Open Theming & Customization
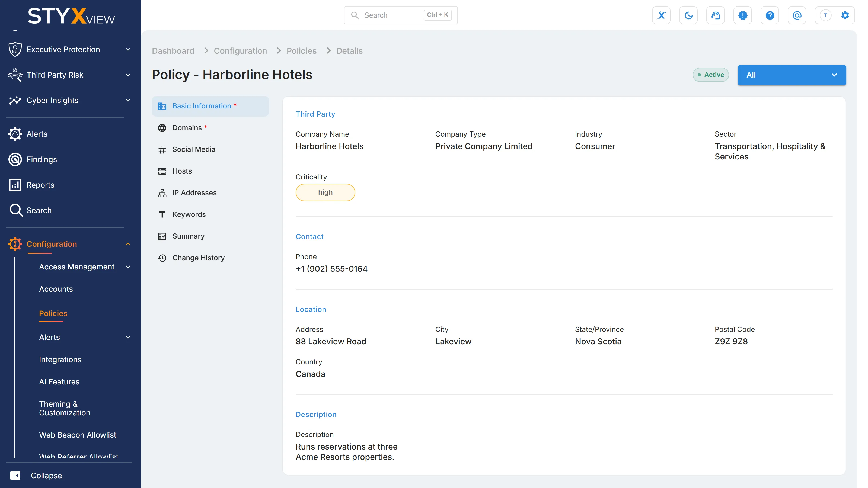 [65, 409]
